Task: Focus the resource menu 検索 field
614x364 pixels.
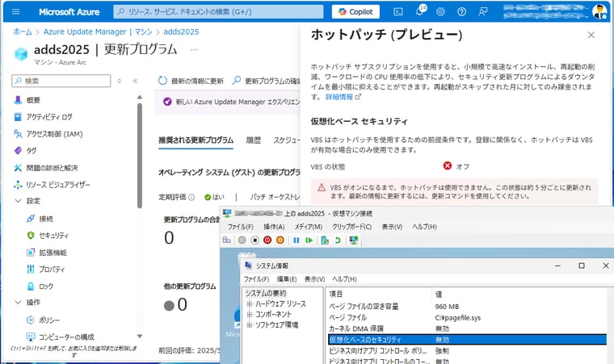Action: (61, 81)
